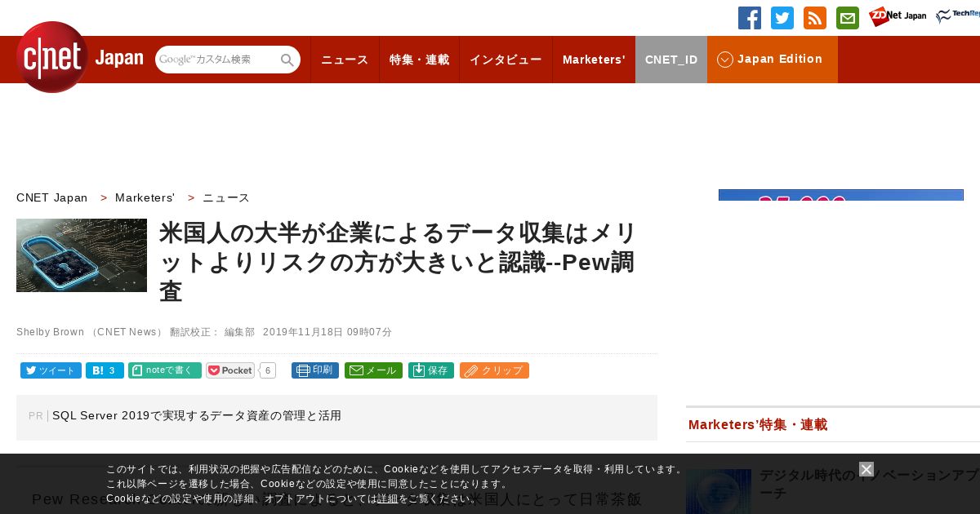Go to ニュース breadcrumb
This screenshot has width=980, height=514.
click(x=226, y=197)
